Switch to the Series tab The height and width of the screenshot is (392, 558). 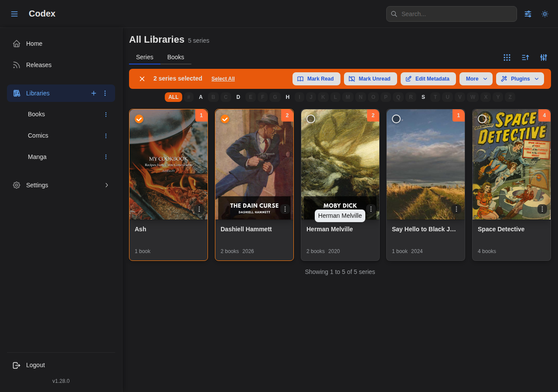(x=145, y=57)
